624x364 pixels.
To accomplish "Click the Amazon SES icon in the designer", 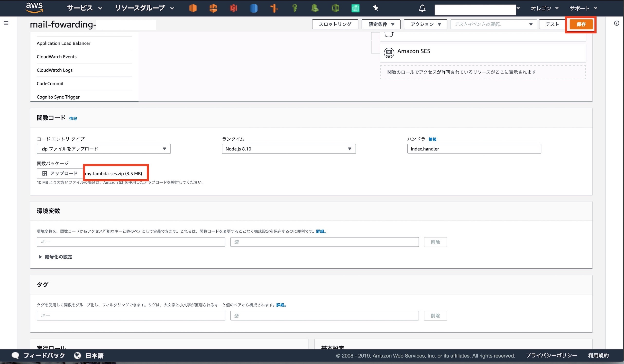I will click(389, 53).
